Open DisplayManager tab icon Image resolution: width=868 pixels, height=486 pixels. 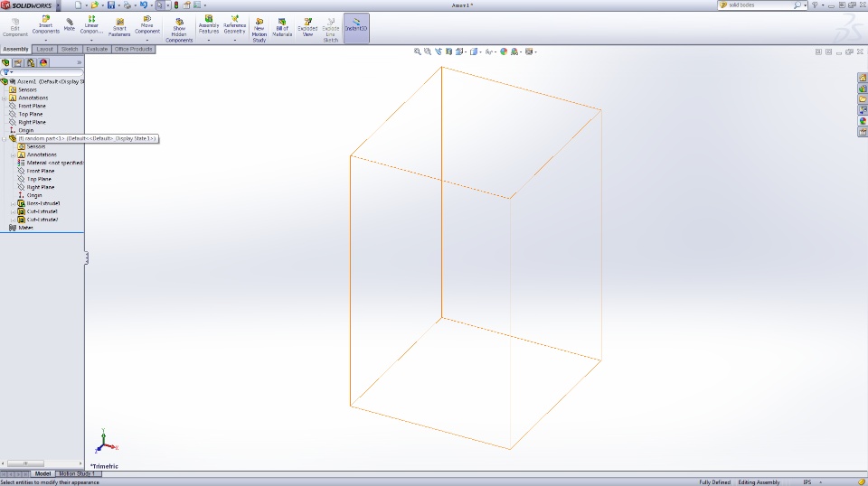pos(43,62)
